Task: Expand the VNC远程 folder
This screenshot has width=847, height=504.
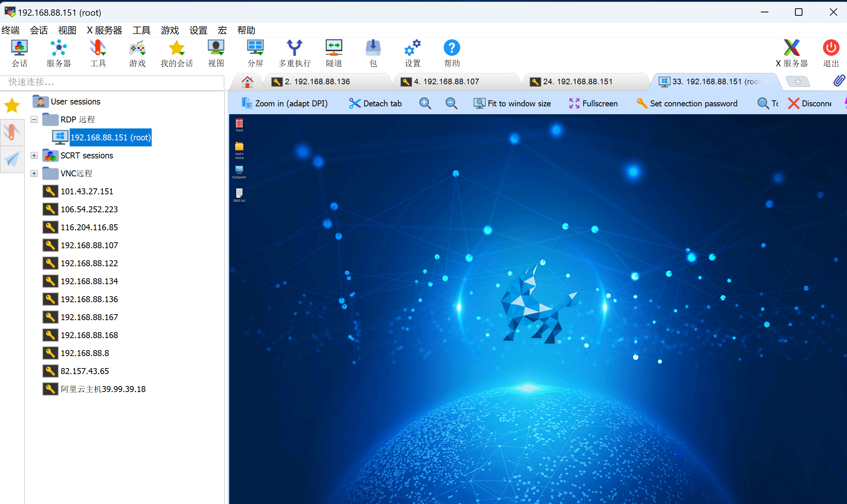Action: click(x=34, y=173)
